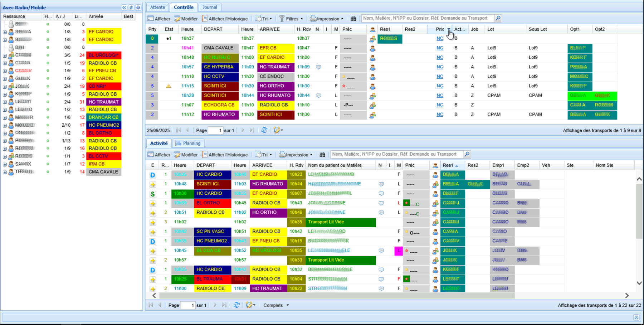Click the NC link in the 10h41 CMA CAVALE row
The width and height of the screenshot is (644, 325).
[440, 48]
